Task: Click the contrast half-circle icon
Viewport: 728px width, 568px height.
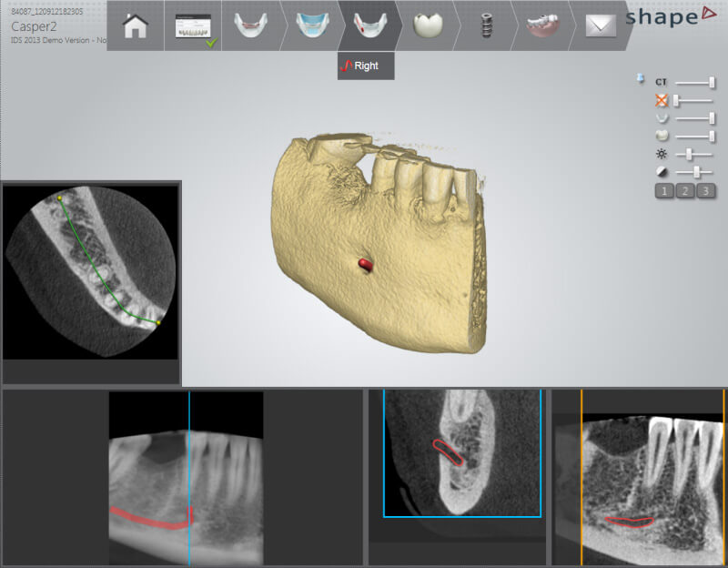Action: [x=662, y=172]
